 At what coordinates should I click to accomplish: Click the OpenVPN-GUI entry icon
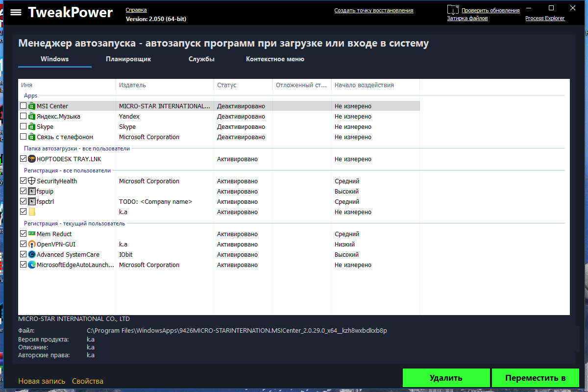point(32,245)
